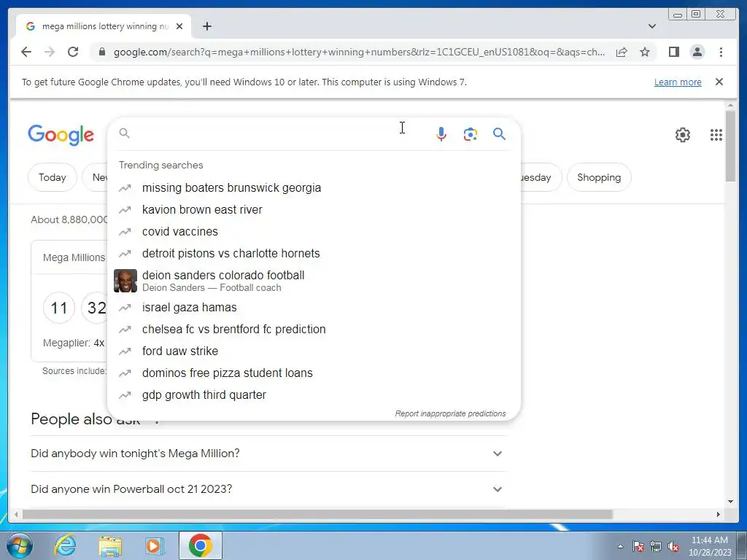Select kavion brown east river suggestion
Image resolution: width=747 pixels, height=560 pixels.
click(314, 209)
